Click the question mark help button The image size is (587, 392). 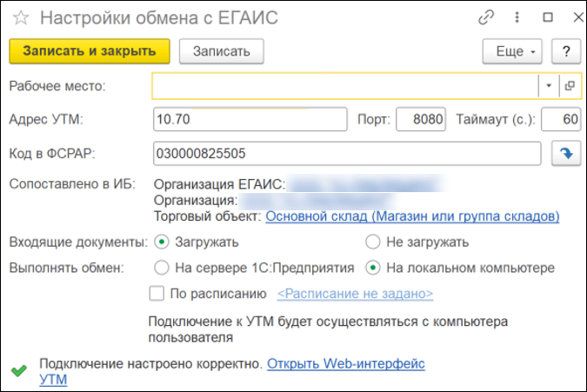coord(566,51)
